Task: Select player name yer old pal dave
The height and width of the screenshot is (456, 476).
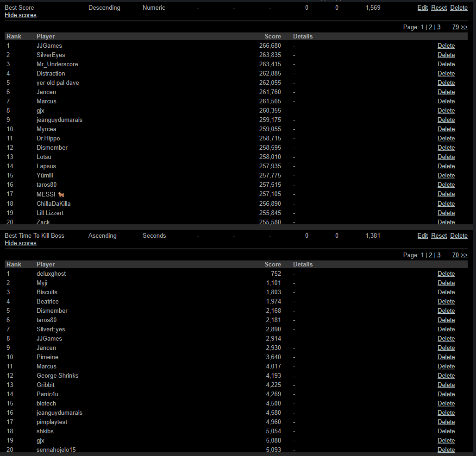Action: click(x=58, y=83)
